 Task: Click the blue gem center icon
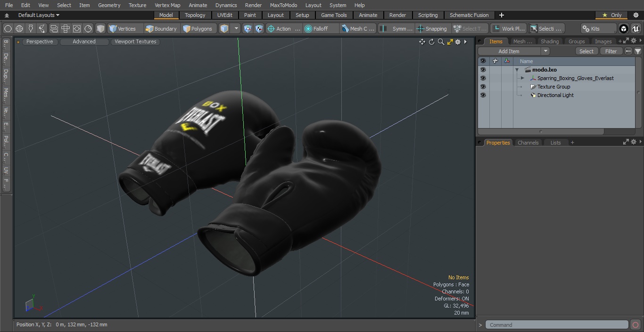248,29
